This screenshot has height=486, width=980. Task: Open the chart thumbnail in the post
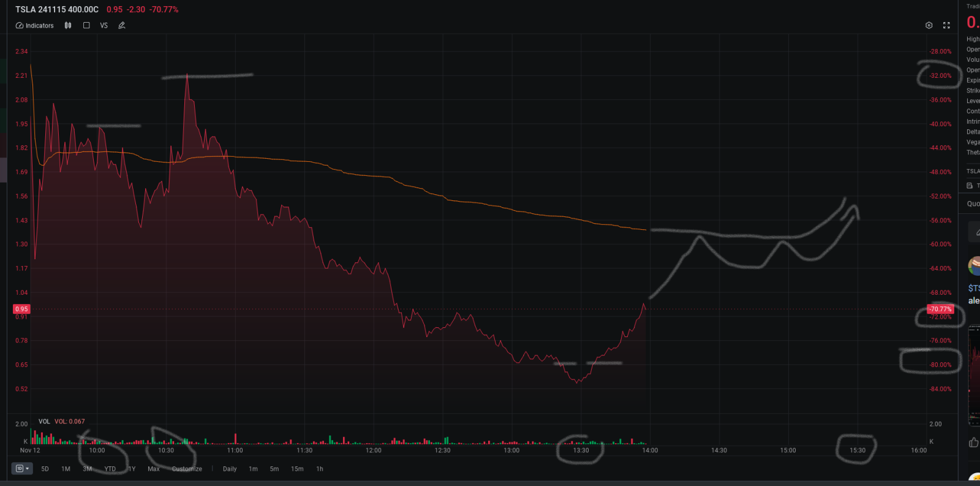974,376
